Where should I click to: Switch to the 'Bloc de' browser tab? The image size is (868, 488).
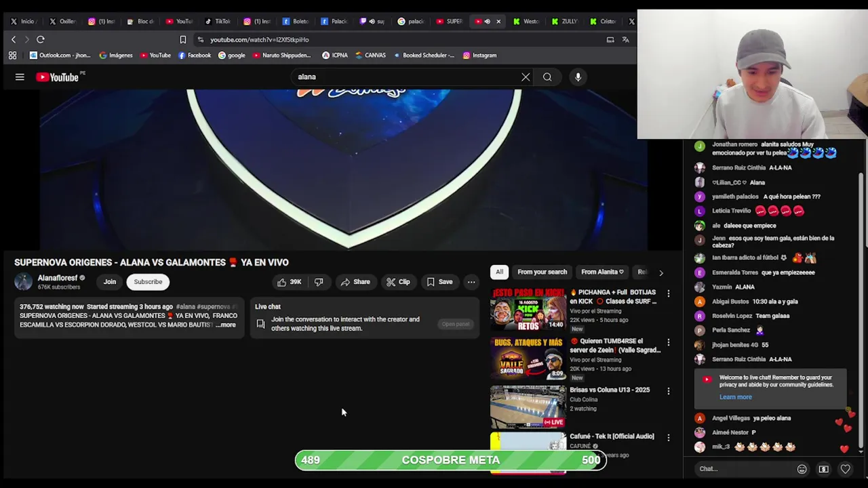tap(140, 22)
